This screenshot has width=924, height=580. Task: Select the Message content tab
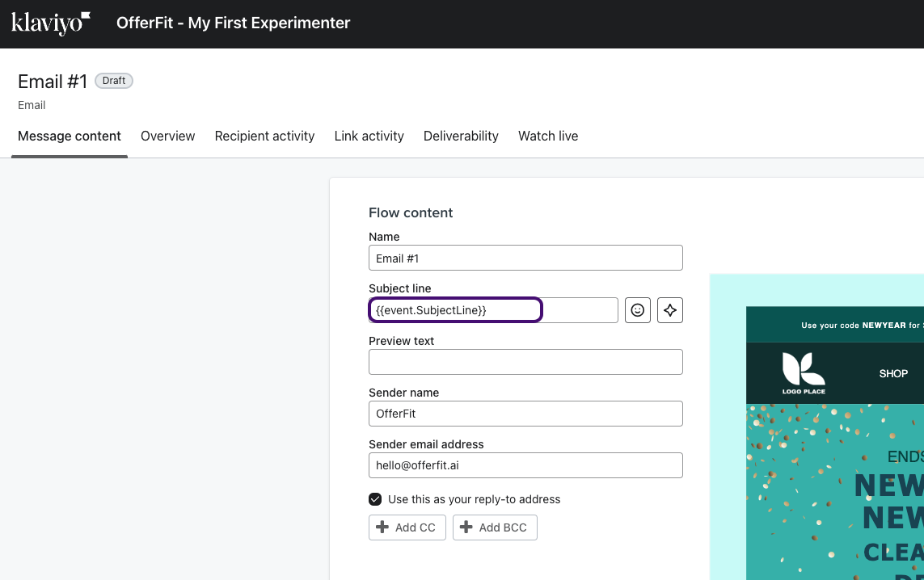point(69,136)
